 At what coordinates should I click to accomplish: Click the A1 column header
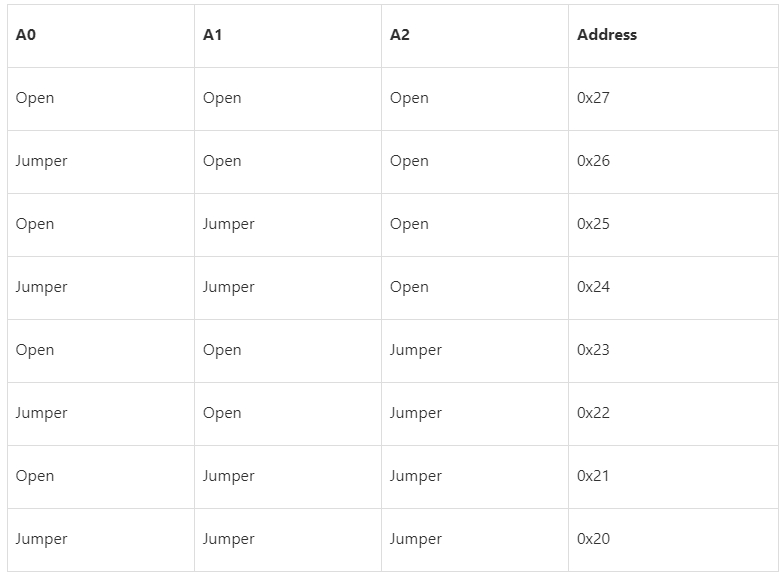tap(213, 35)
